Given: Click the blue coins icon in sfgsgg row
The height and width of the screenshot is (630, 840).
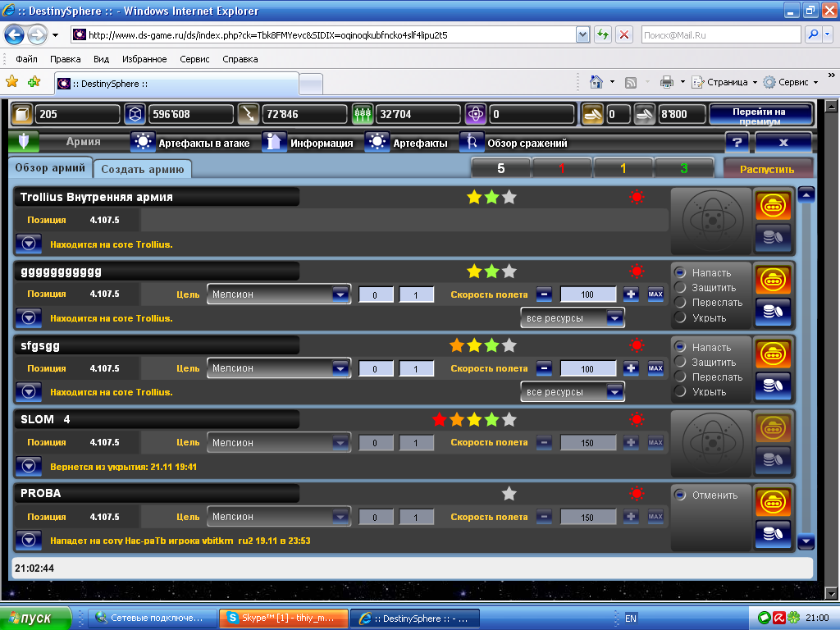Looking at the screenshot, I should point(773,386).
